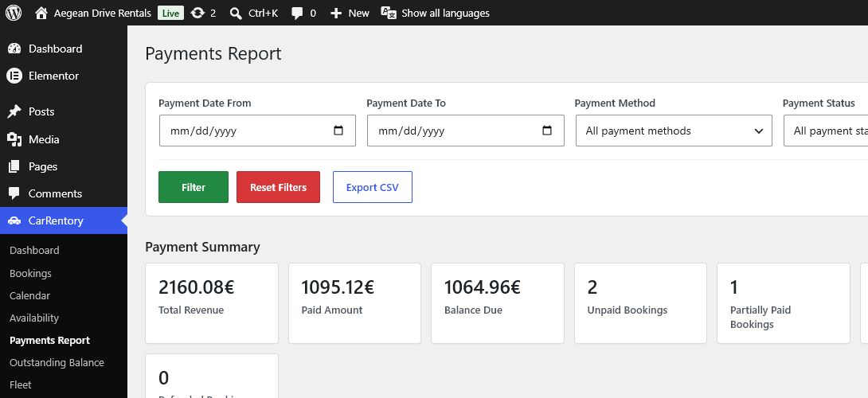Click the Partially Paid Bookings card
Viewport: 868px width, 398px height.
(x=784, y=303)
